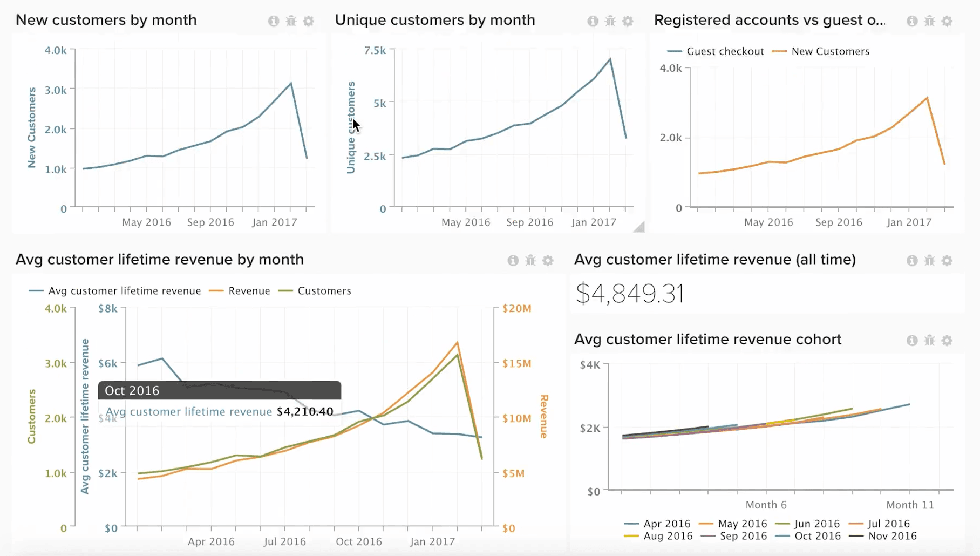The image size is (980, 556).
Task: Click the Unique customers by month title
Action: point(435,20)
